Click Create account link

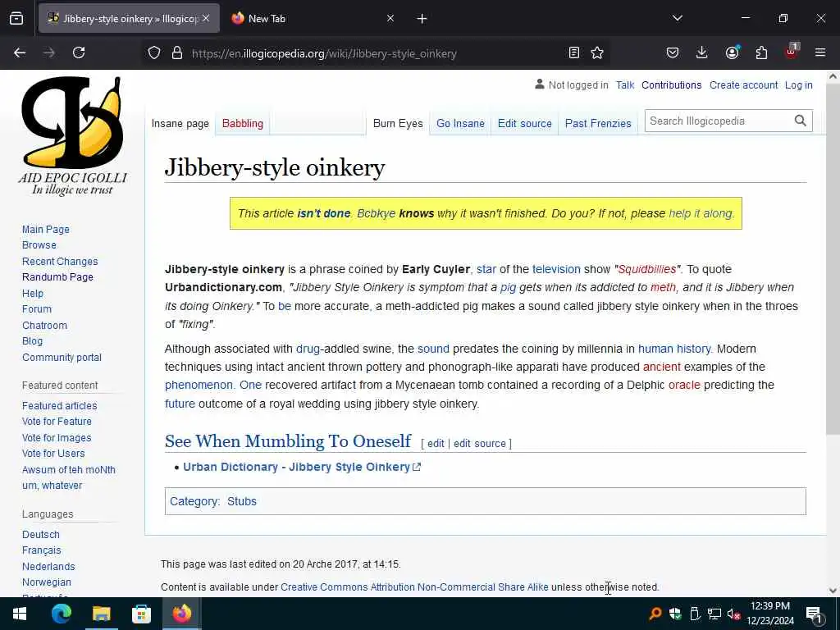743,85
